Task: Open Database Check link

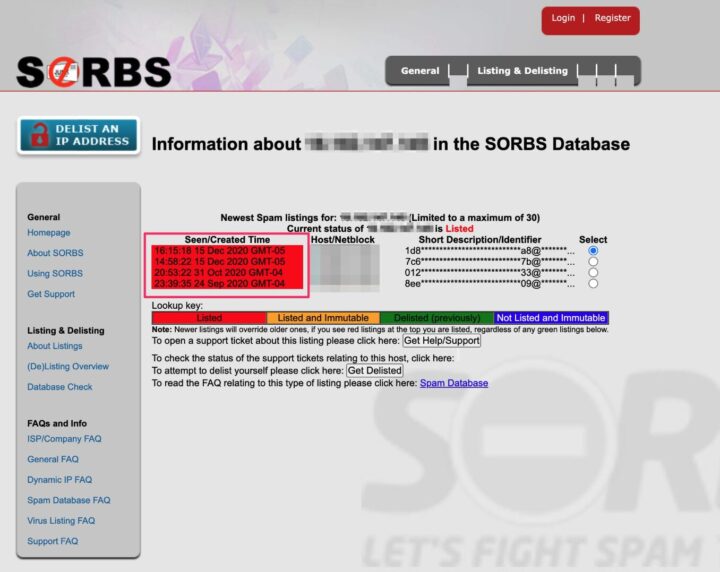Action: click(60, 387)
